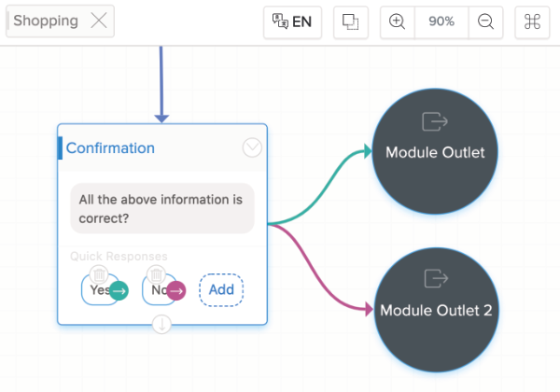This screenshot has width=560, height=392.
Task: Click the down arrow circle below Confirmation node
Action: (162, 324)
